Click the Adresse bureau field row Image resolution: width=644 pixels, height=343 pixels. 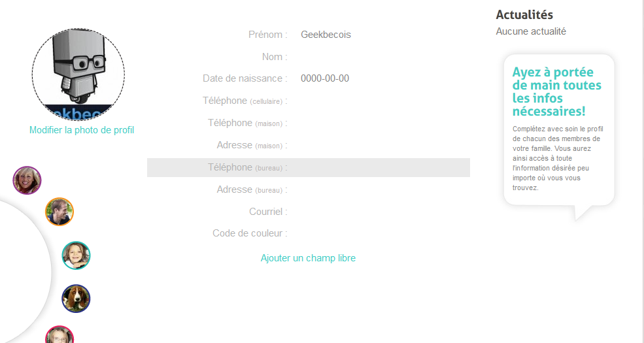click(379, 189)
